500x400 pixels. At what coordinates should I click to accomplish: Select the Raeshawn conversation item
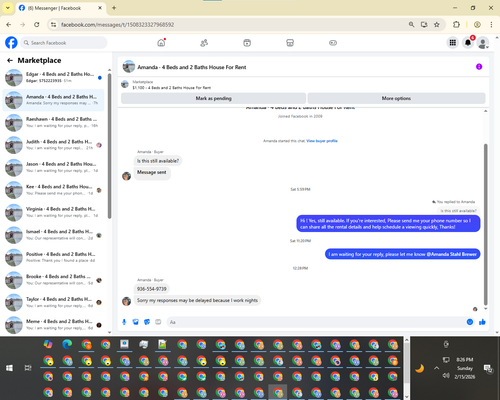point(53,122)
